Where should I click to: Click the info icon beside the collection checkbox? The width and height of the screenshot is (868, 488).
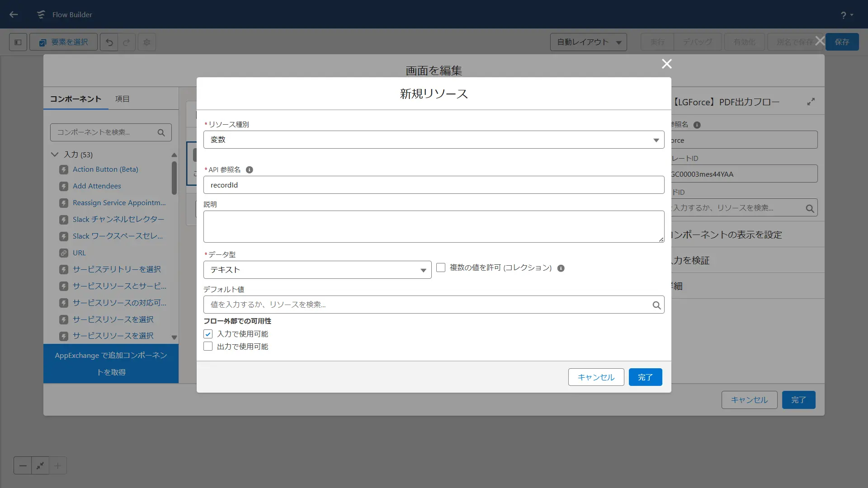(561, 268)
